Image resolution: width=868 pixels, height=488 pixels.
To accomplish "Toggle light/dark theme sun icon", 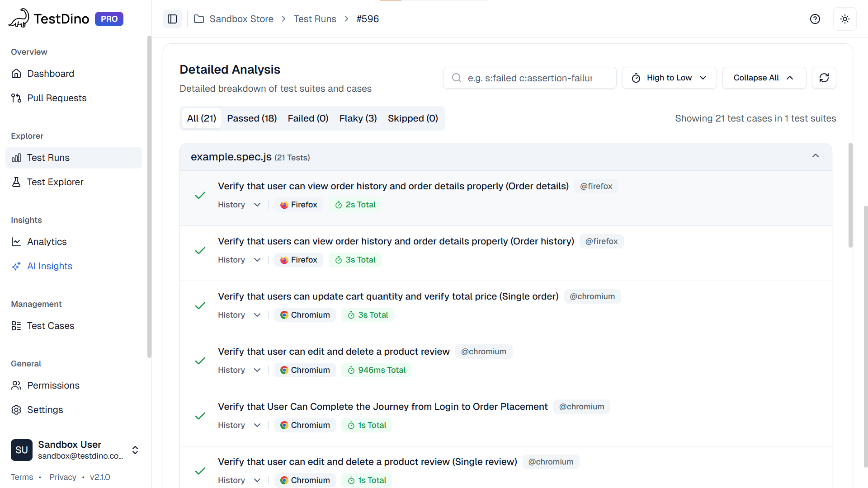I will (x=844, y=19).
